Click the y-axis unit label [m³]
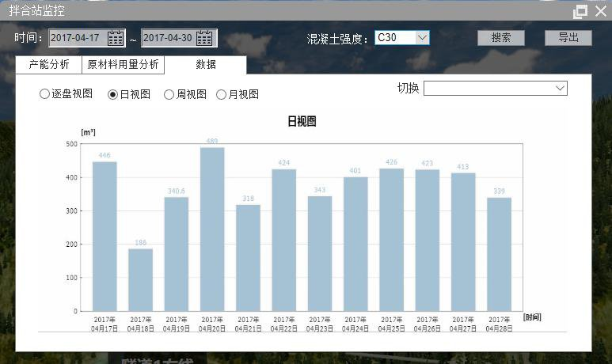Viewport: 612px width, 364px height. coord(88,132)
